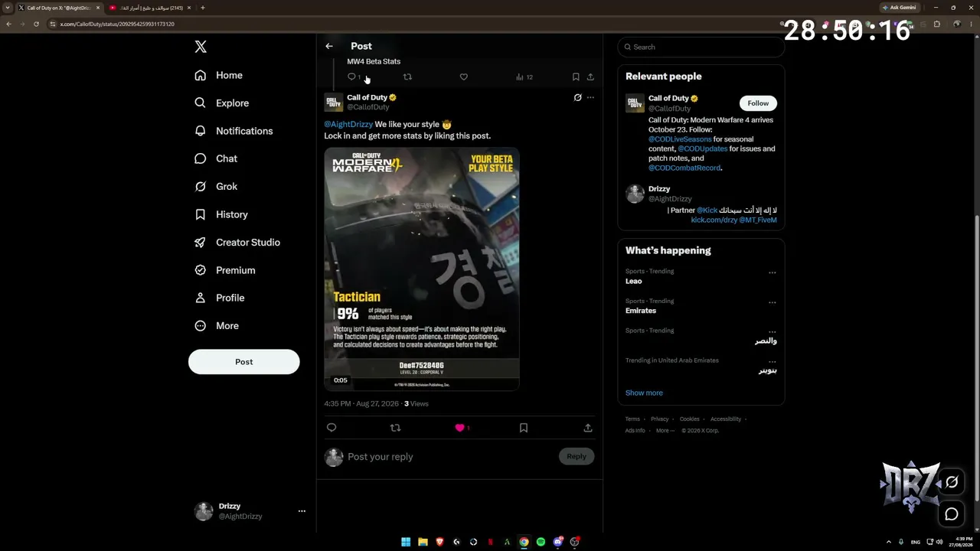Open File Explorer from the taskbar
The height and width of the screenshot is (551, 980).
pos(423,542)
